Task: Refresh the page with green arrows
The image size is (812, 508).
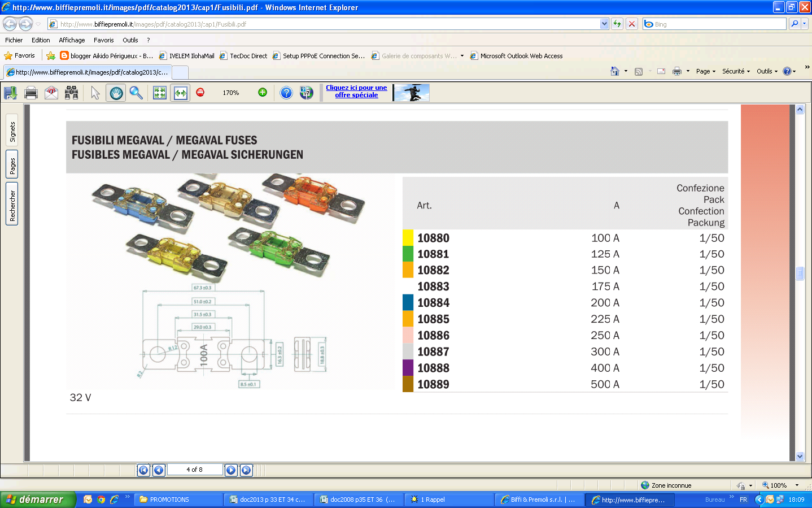Action: coord(617,24)
